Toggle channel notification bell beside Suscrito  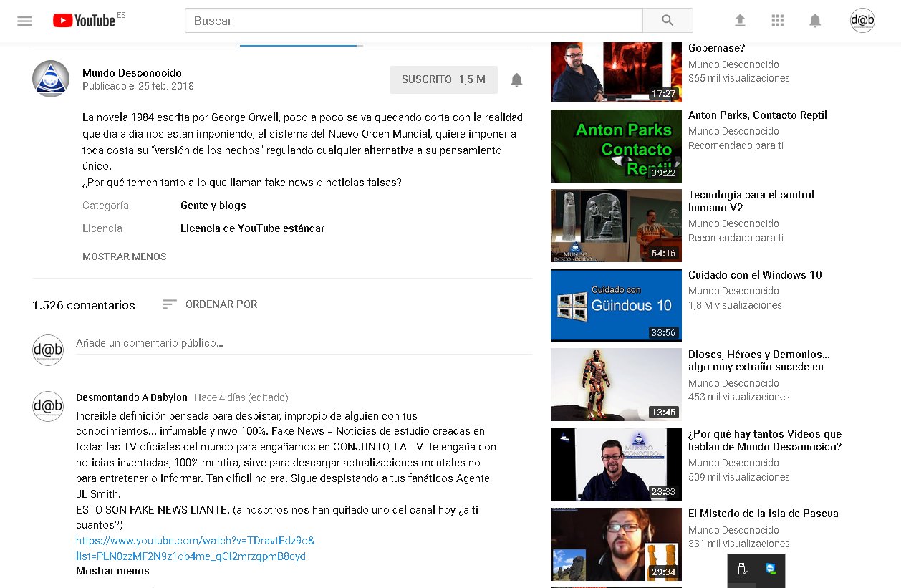(516, 79)
